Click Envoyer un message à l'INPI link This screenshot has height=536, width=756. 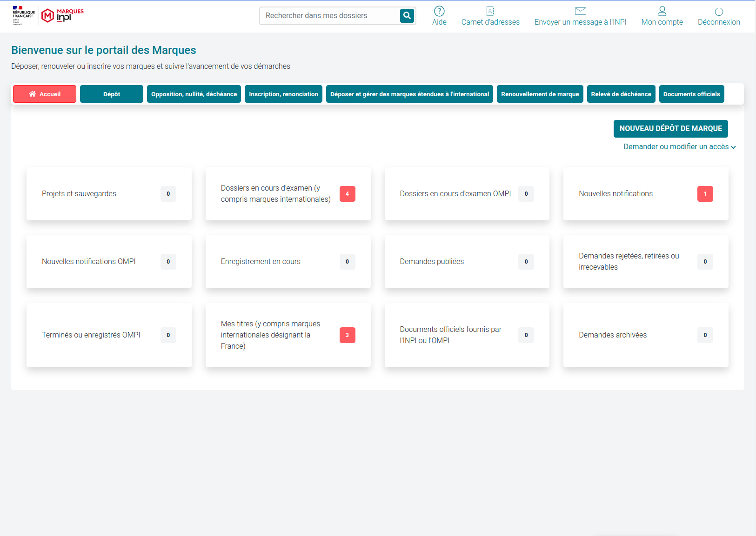pyautogui.click(x=580, y=22)
